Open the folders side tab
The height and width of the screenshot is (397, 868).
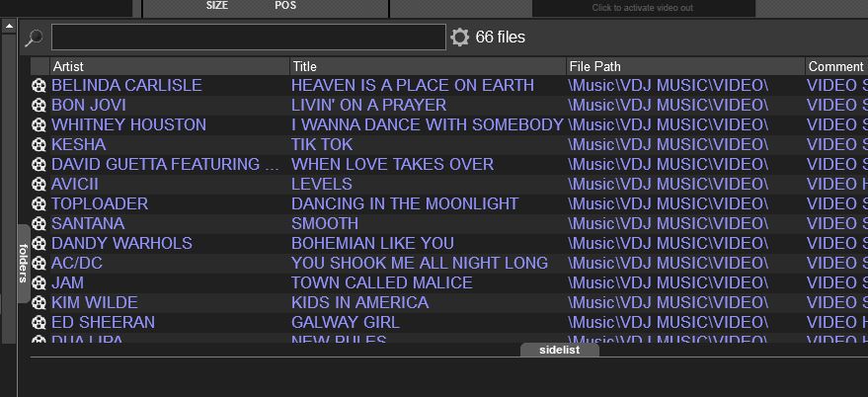point(24,263)
